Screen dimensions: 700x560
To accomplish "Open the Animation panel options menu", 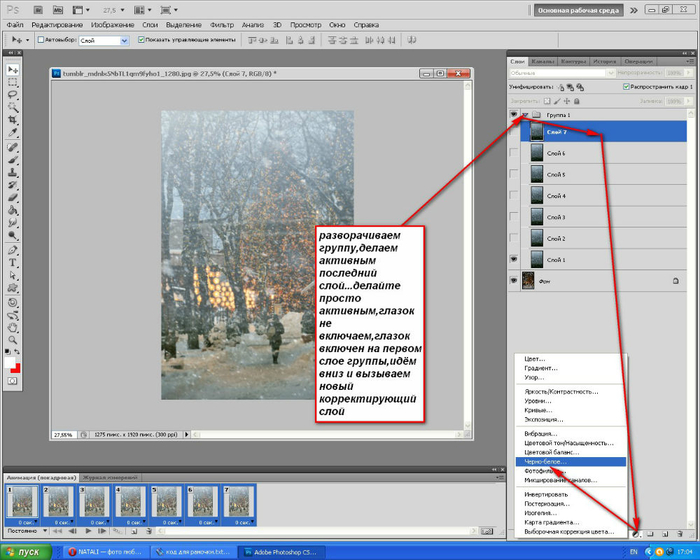I will (500, 477).
